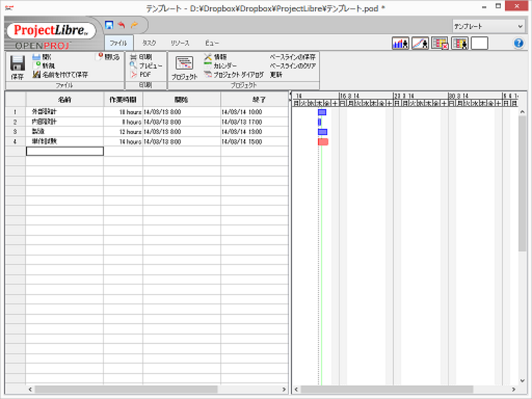Click the Gantt bar for task 1

[x=322, y=112]
